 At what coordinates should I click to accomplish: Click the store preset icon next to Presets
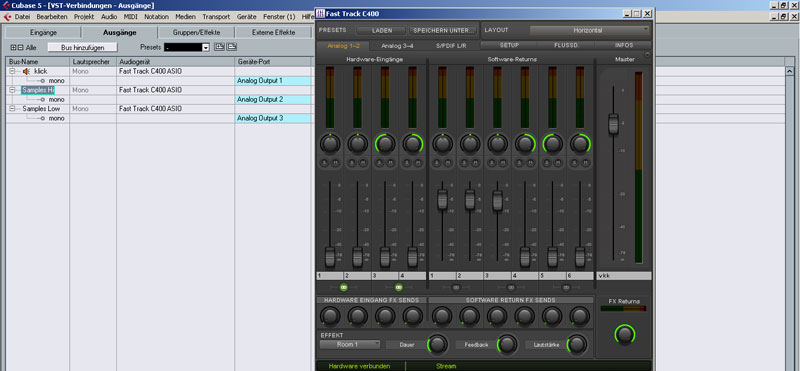(x=219, y=47)
